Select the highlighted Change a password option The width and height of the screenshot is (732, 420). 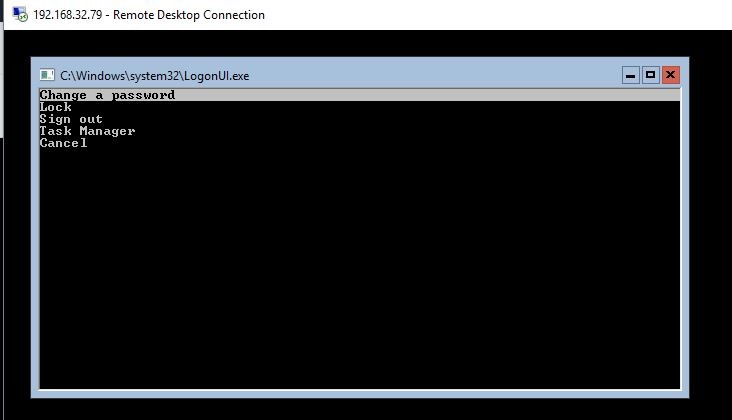coord(107,96)
